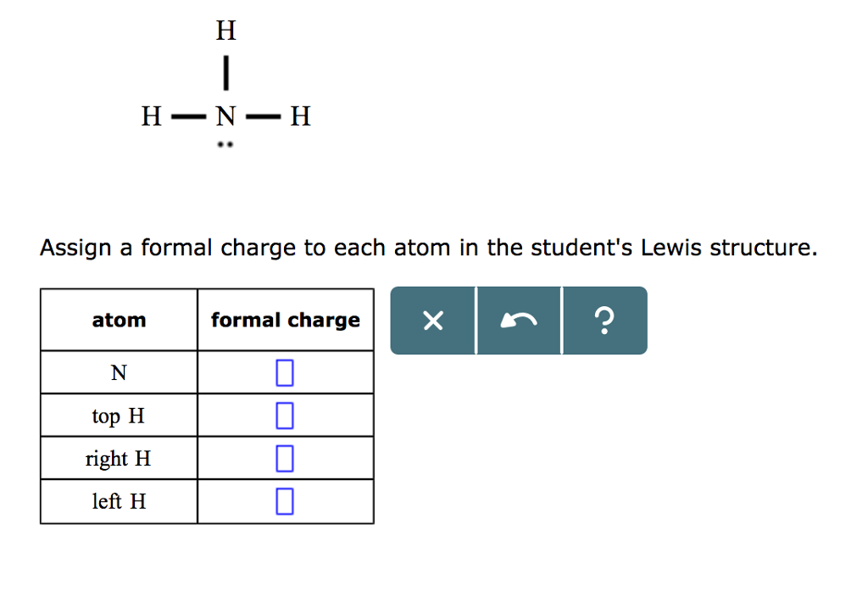Click the formal charge input box for N
Viewport: 868px width, 603px height.
(285, 371)
